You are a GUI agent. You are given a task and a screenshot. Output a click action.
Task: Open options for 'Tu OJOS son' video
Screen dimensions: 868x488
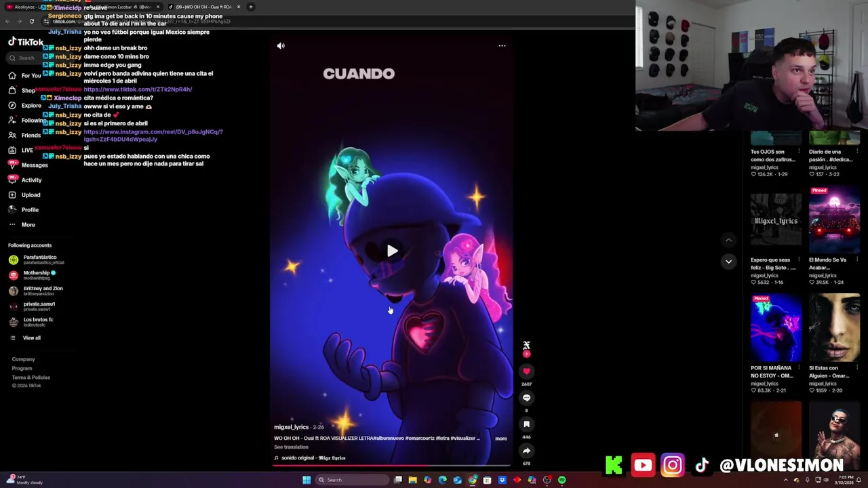[x=800, y=152]
